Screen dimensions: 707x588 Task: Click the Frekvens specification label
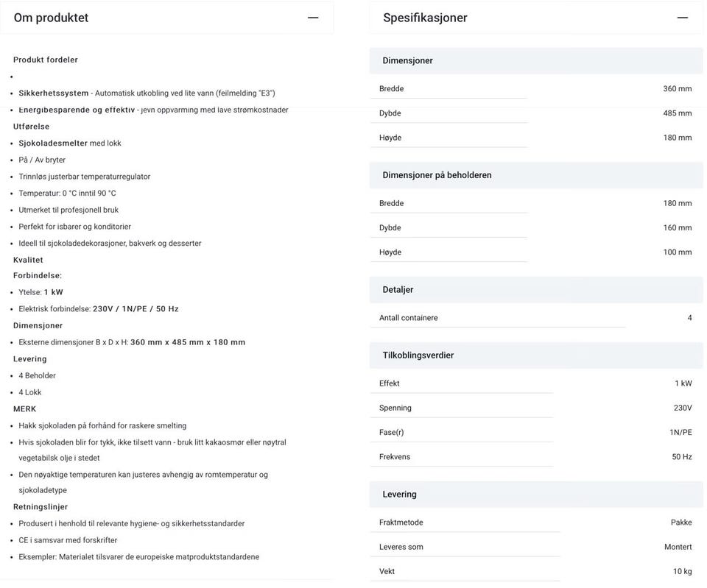pyautogui.click(x=395, y=457)
